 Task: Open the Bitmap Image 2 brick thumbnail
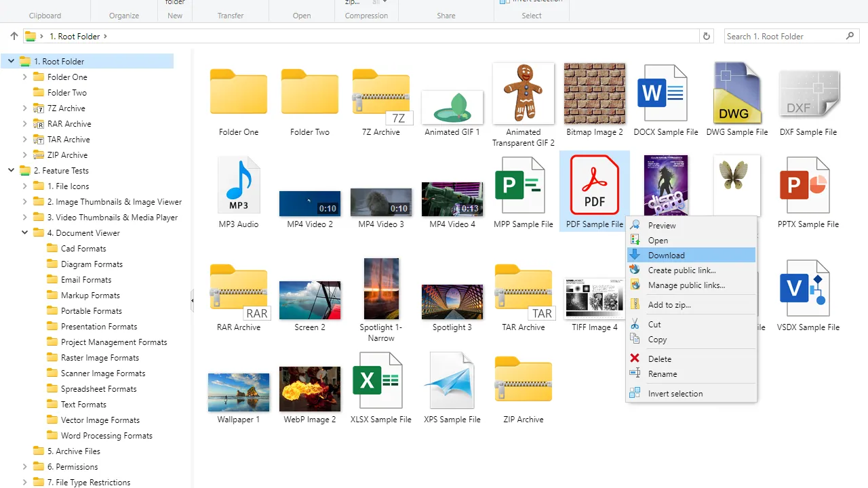click(595, 94)
